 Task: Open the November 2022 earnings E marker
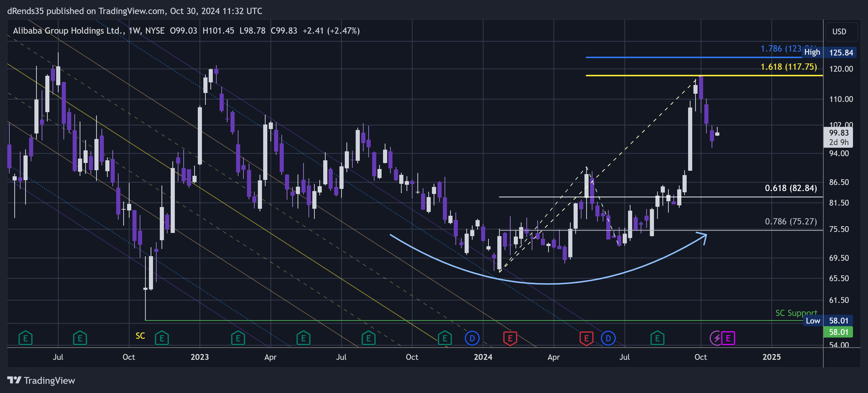[x=162, y=338]
